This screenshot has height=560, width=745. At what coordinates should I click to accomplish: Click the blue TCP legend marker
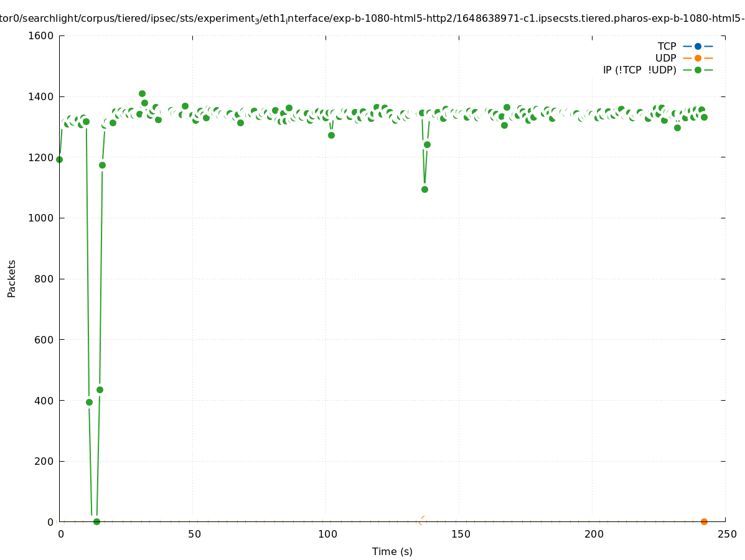pos(698,46)
